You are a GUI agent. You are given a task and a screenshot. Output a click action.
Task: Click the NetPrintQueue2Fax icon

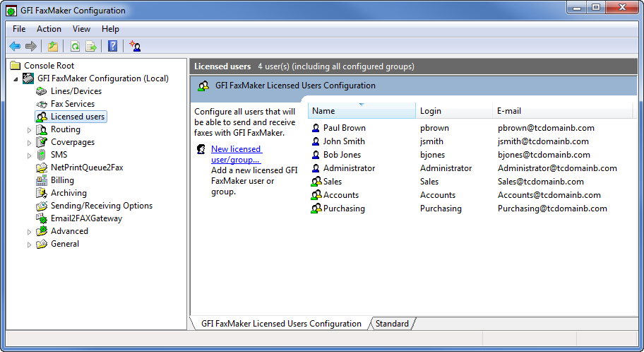point(42,168)
